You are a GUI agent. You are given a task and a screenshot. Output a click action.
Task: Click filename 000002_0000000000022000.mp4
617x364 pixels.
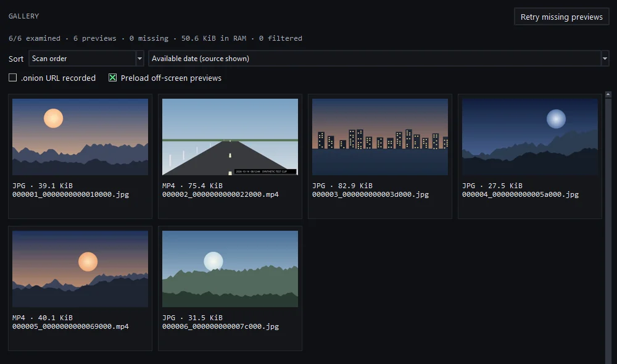coord(220,194)
